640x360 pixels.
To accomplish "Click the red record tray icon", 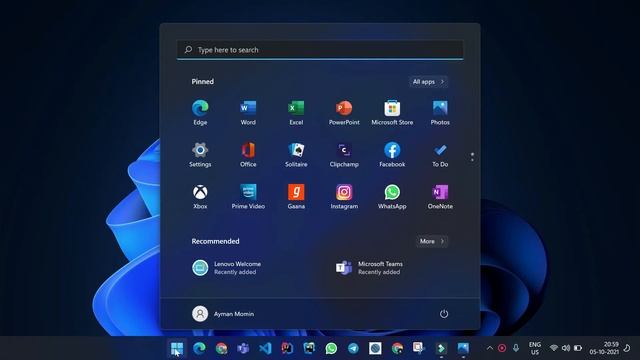I will 502,348.
